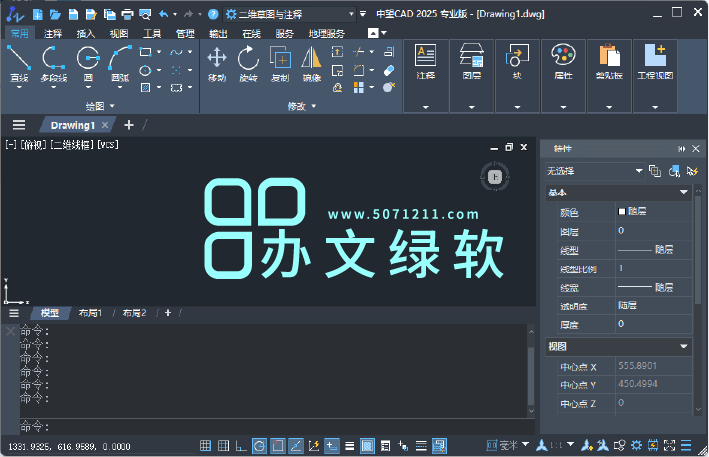Collapse the 基本 properties section

(x=683, y=192)
